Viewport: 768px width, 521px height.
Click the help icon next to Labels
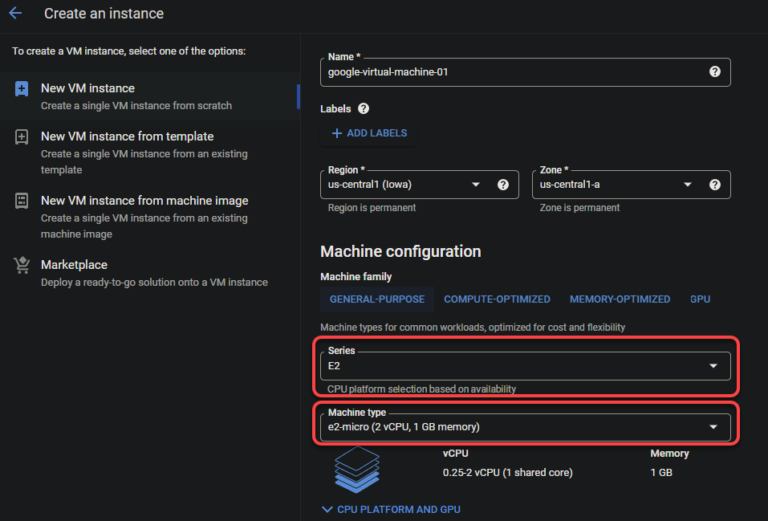pos(363,108)
